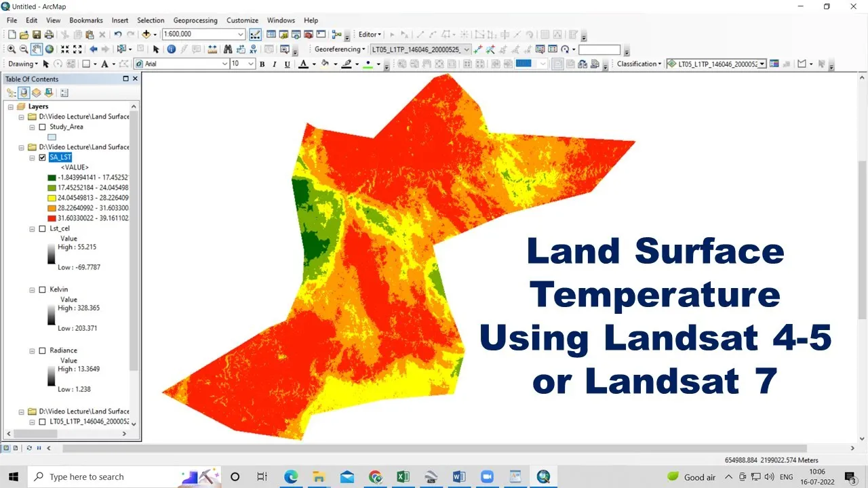
Task: Click the Add Data button
Action: pyautogui.click(x=146, y=35)
